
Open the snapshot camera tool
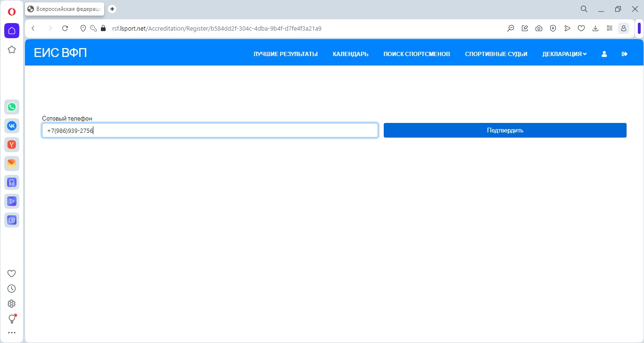point(538,28)
